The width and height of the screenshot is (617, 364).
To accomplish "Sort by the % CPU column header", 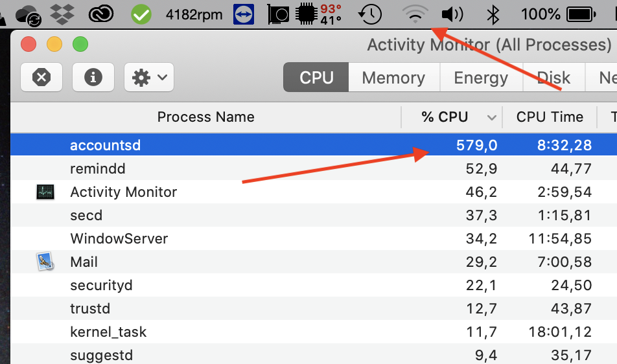I will 445,117.
